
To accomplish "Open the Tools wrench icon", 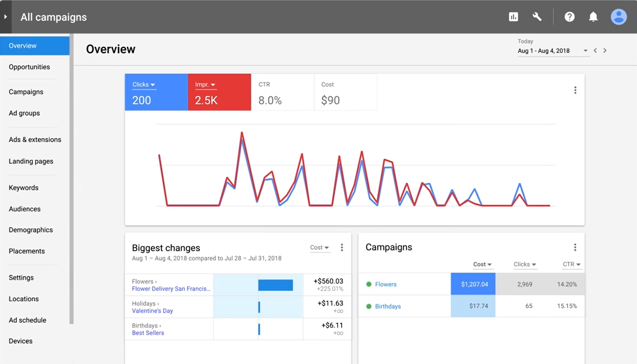I will pos(536,16).
